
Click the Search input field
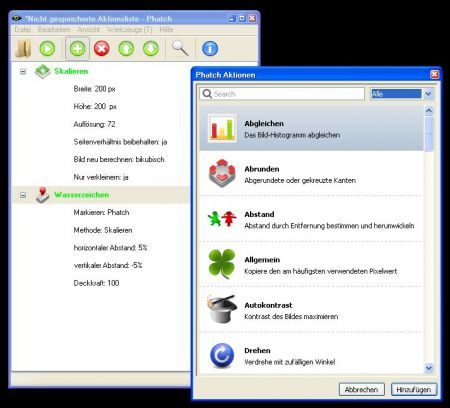[x=282, y=94]
